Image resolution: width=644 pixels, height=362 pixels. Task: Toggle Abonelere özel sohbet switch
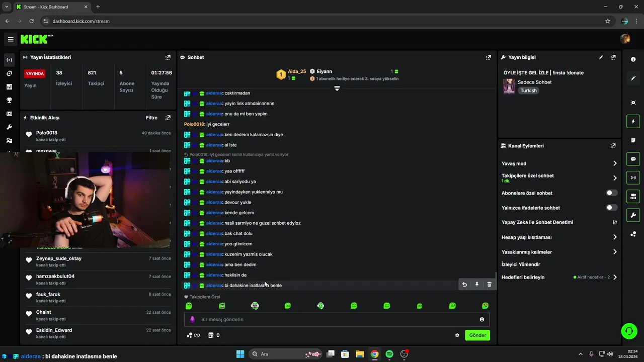[x=611, y=193]
